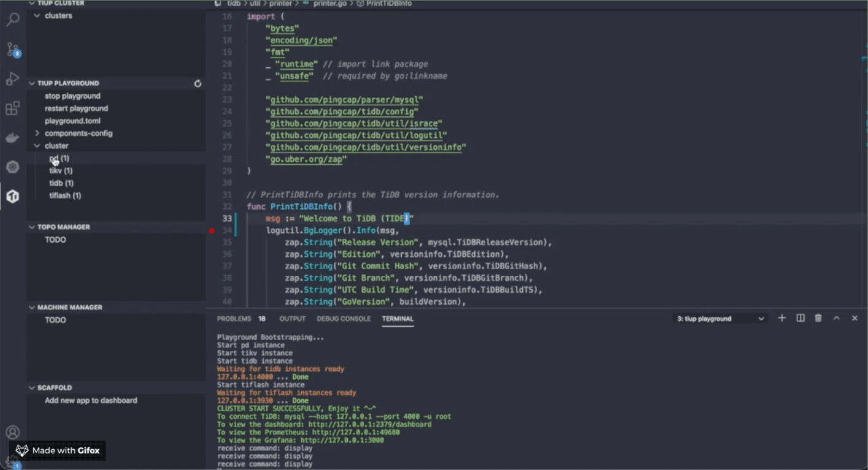Open playground.toml file
868x470 pixels.
click(72, 121)
